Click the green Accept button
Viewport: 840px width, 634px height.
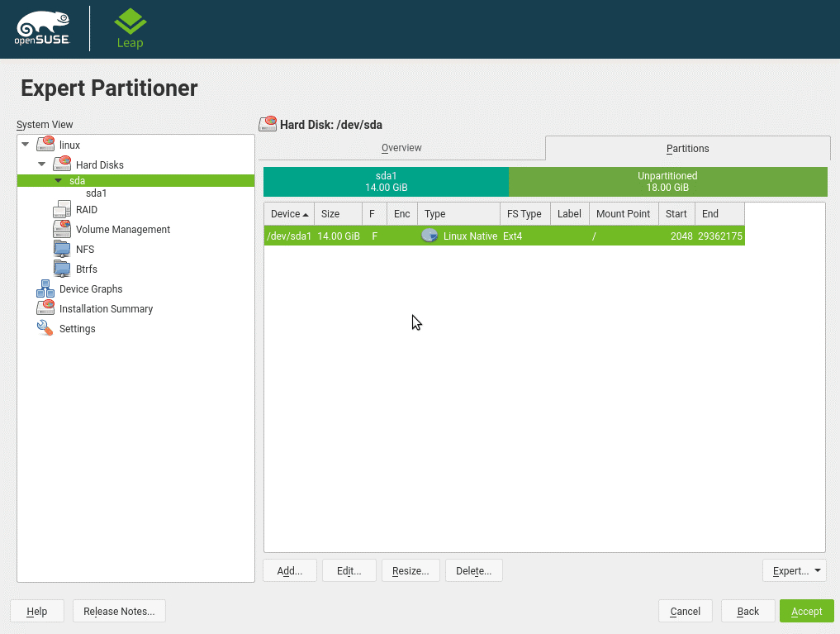(x=807, y=611)
